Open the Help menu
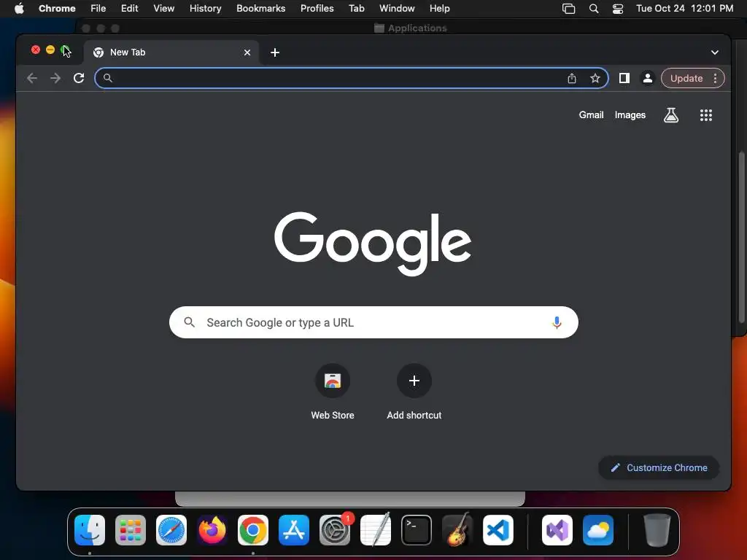Viewport: 747px width, 560px height. pyautogui.click(x=439, y=9)
